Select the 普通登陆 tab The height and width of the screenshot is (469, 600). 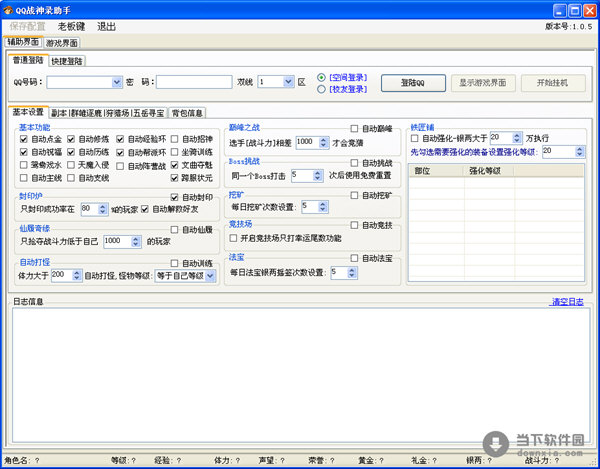pyautogui.click(x=28, y=60)
